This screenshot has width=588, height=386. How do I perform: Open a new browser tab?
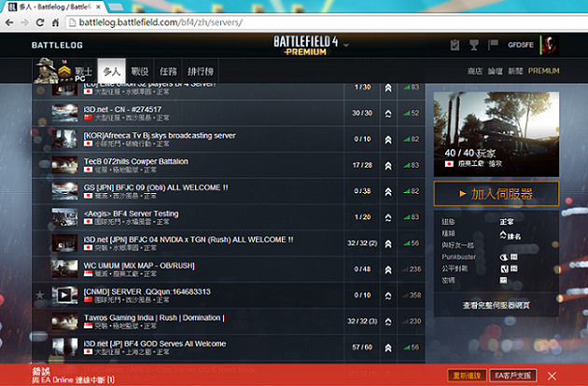point(116,7)
